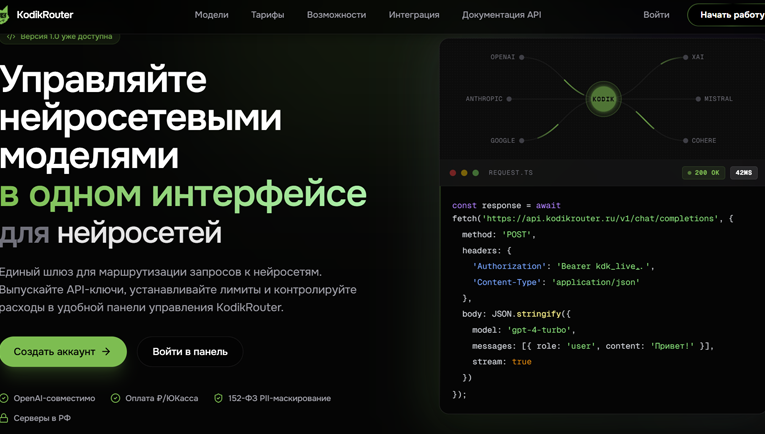Image resolution: width=765 pixels, height=434 pixels.
Task: Click the Войти в панель button
Action: (190, 352)
